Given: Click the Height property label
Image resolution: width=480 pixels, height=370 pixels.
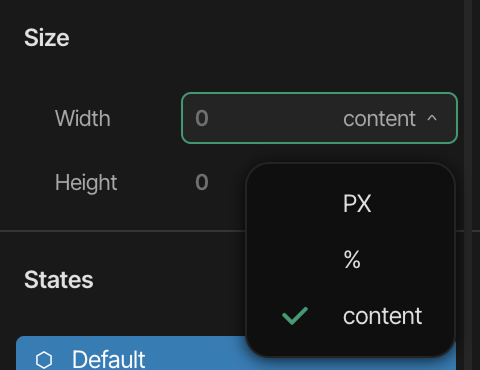Looking at the screenshot, I should coord(86,183).
